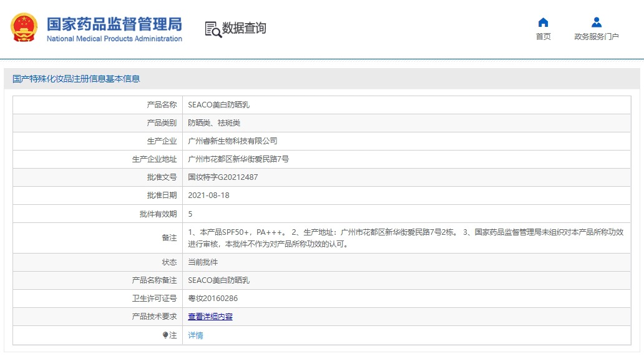Click the 产品类别 row label
Image resolution: width=644 pixels, height=356 pixels.
(162, 123)
